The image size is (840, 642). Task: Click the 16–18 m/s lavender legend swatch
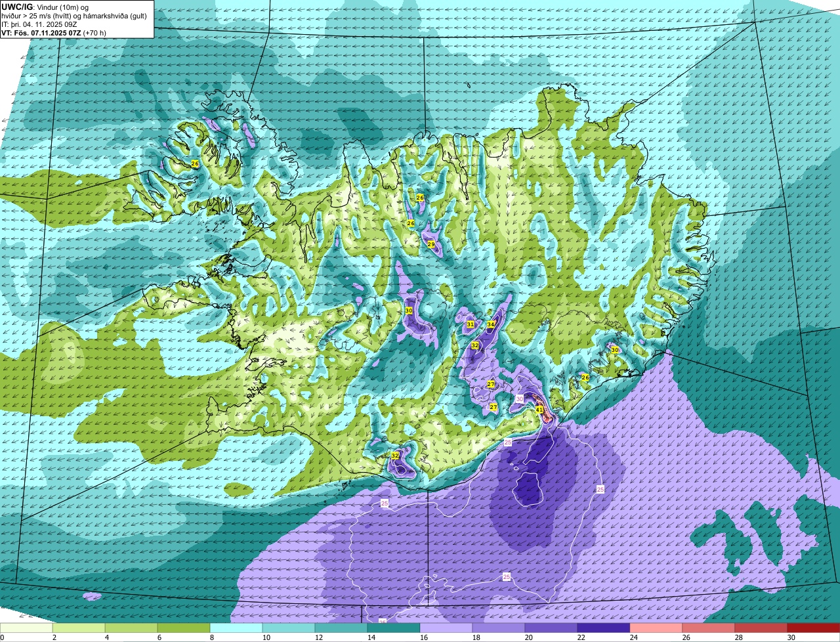click(x=446, y=628)
